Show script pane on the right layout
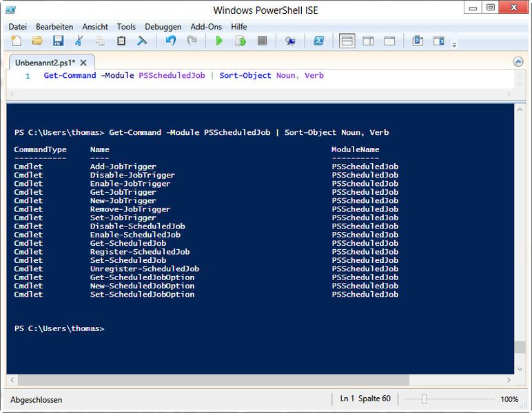The width and height of the screenshot is (532, 413). (368, 41)
